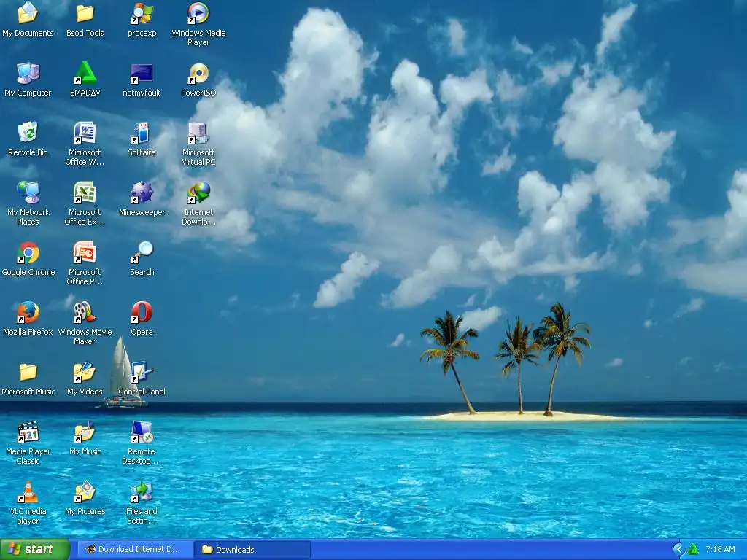Click the SMADAV tray icon
Screen dimensions: 747x560
693,550
